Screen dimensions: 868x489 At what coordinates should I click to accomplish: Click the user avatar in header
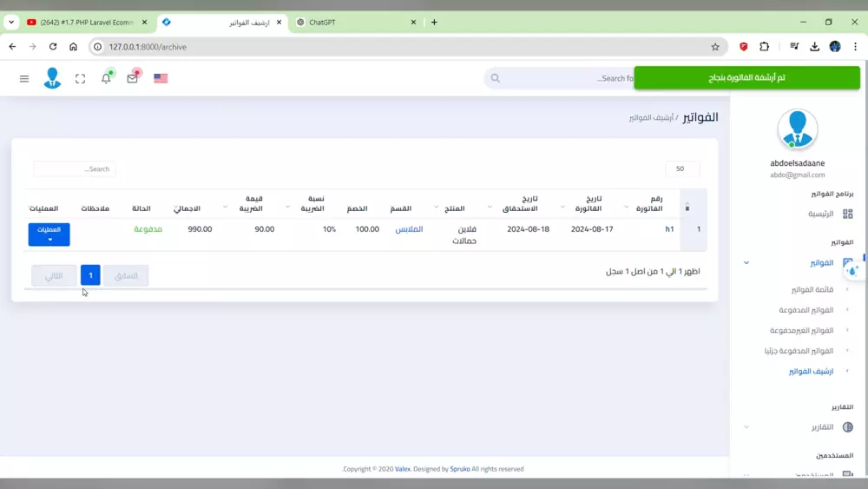(x=52, y=78)
